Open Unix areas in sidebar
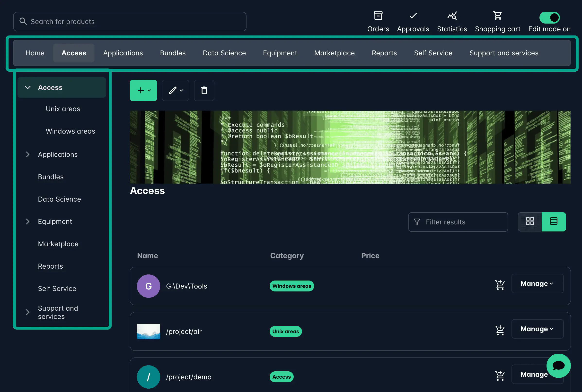The image size is (582, 392). tap(63, 109)
